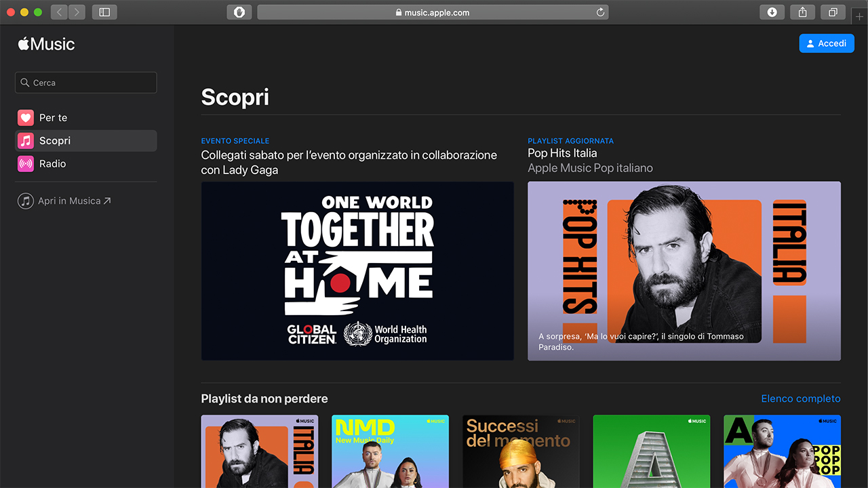
Task: Go forward with Safari's forward arrow
Action: pyautogui.click(x=77, y=12)
